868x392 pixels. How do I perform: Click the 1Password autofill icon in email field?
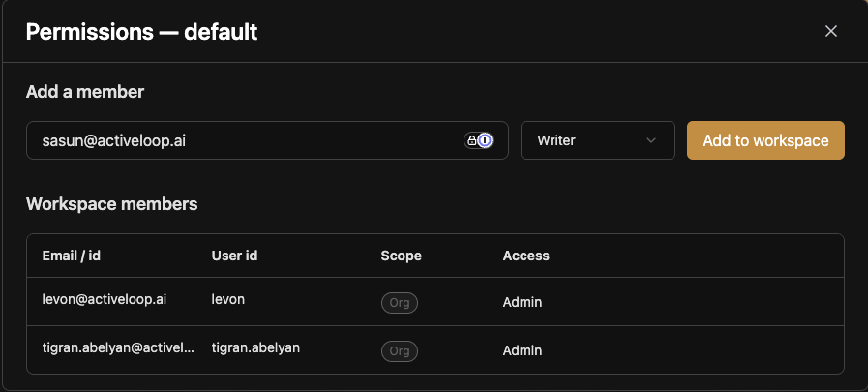485,140
